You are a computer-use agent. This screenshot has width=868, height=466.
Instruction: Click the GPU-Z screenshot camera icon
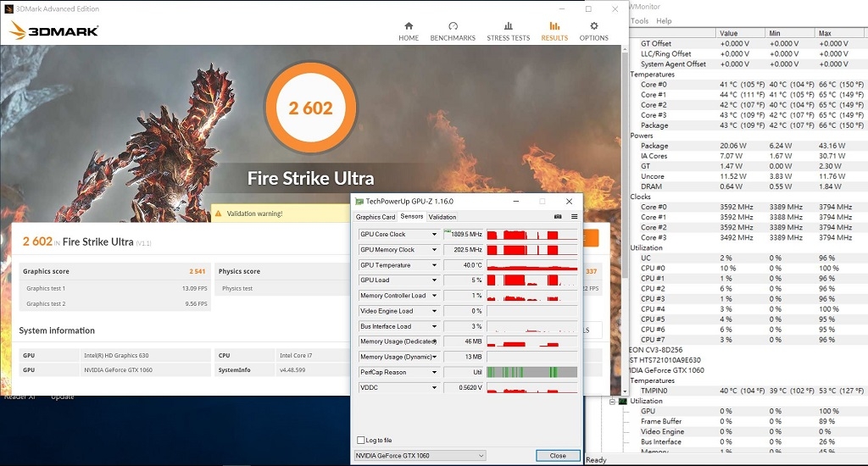558,216
